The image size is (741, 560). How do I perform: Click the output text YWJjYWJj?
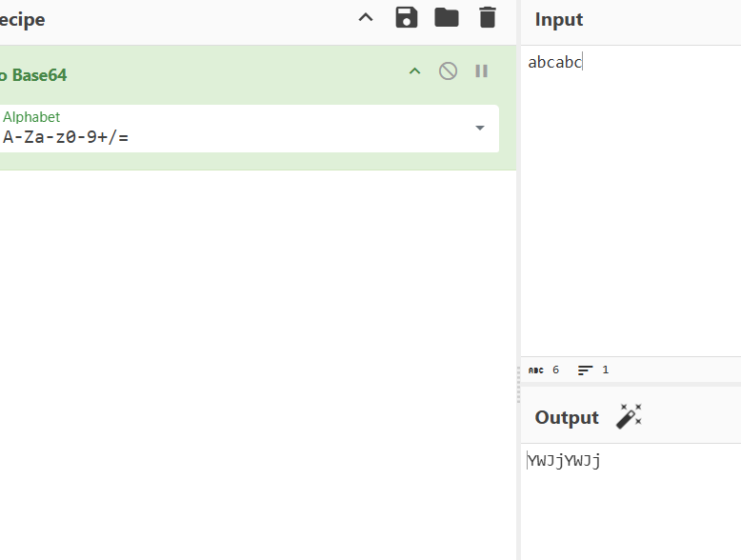click(x=564, y=462)
